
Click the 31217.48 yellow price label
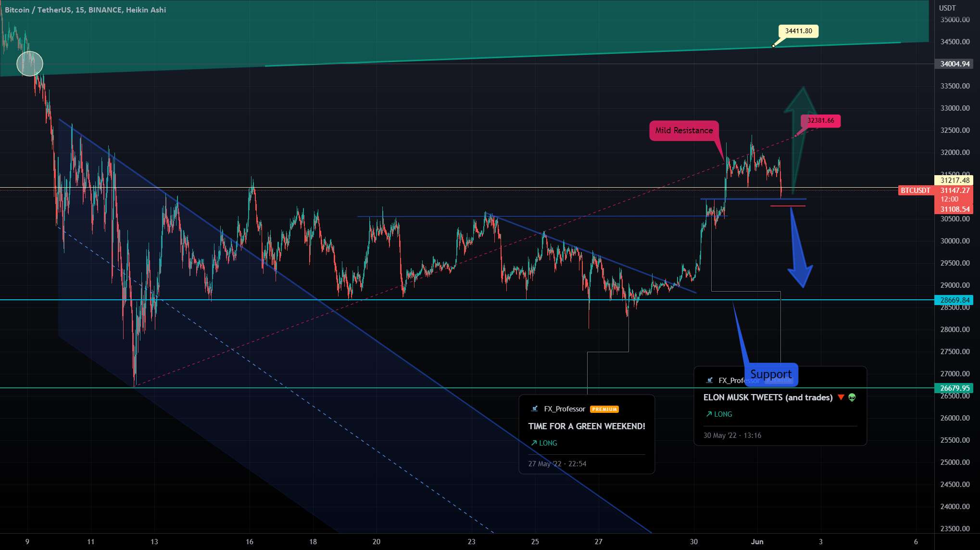click(x=955, y=180)
